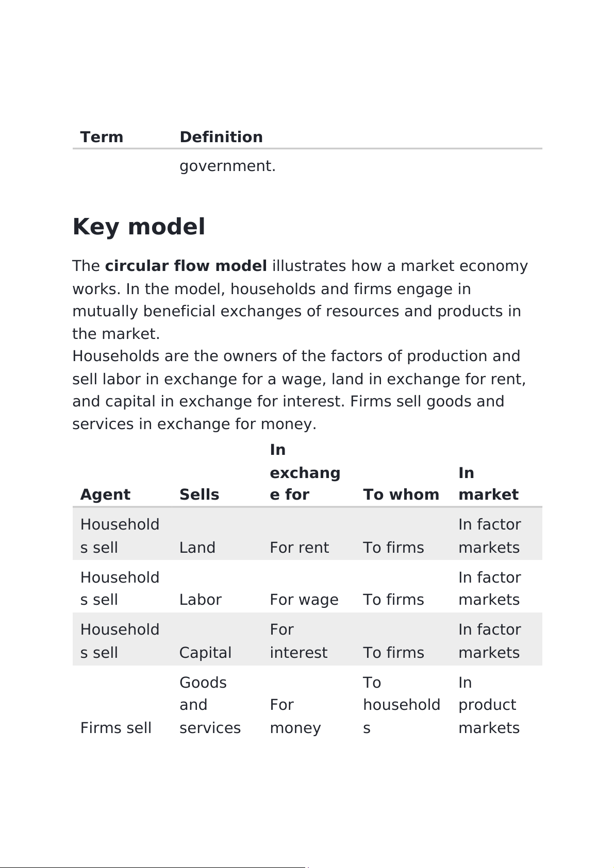Click the 'In market' column header
614x868 pixels.
point(488,484)
